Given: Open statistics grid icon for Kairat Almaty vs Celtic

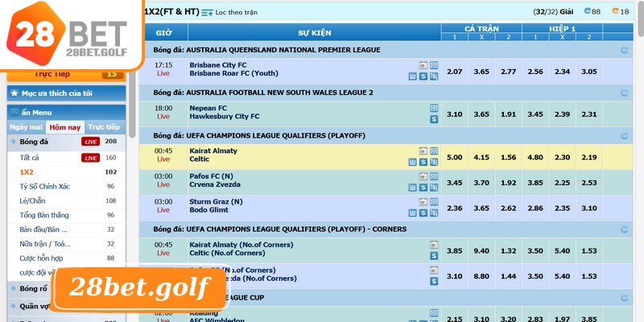Looking at the screenshot, I should [x=434, y=151].
